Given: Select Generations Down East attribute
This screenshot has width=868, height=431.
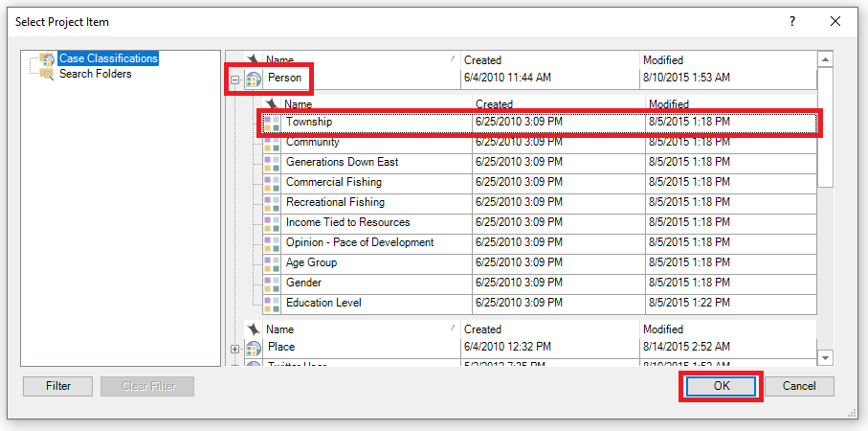Looking at the screenshot, I should (x=342, y=162).
